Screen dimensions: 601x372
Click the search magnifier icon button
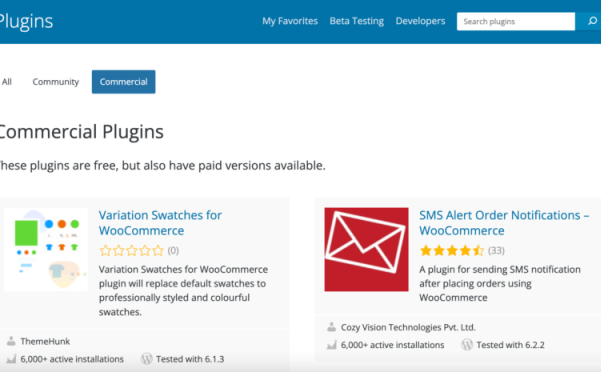click(x=591, y=21)
